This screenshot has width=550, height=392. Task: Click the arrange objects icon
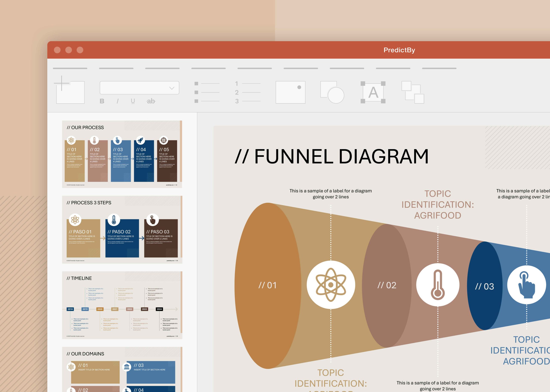(413, 92)
